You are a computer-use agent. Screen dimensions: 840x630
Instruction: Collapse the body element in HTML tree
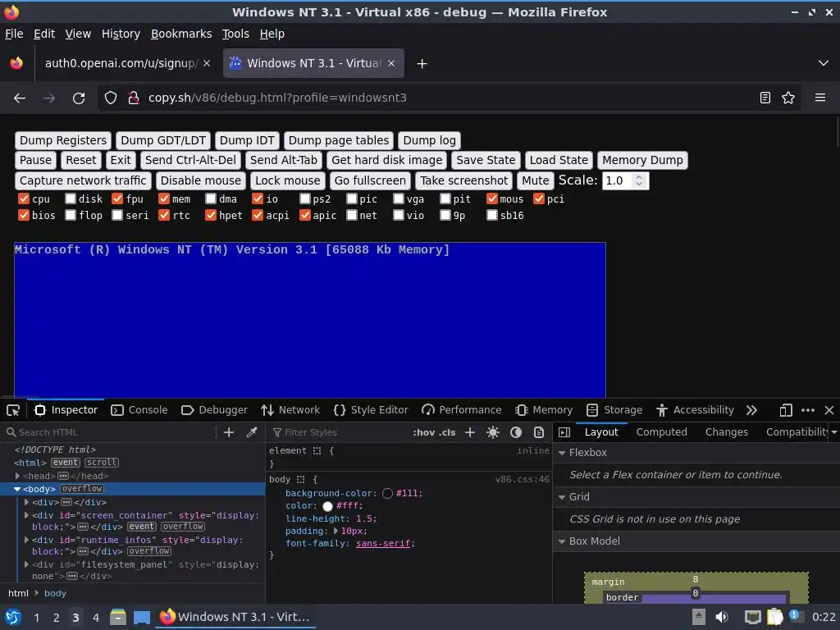17,489
